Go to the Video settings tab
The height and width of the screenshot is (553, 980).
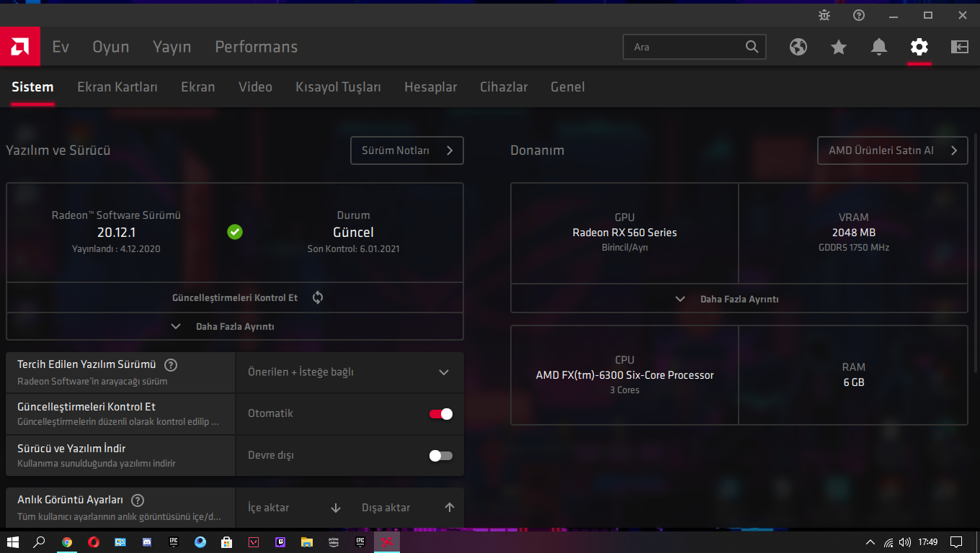(x=256, y=87)
